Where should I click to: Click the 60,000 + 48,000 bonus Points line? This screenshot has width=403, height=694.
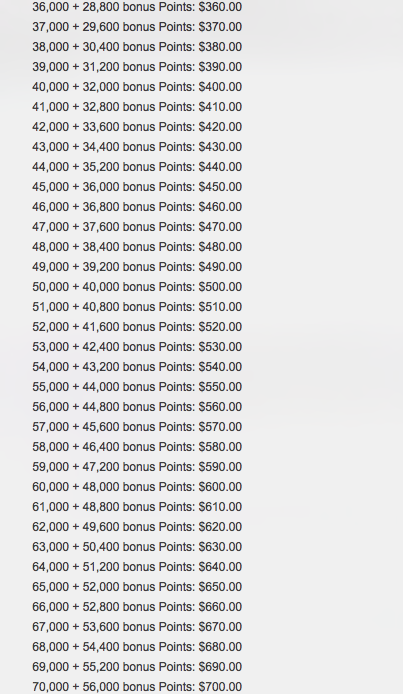click(x=137, y=487)
